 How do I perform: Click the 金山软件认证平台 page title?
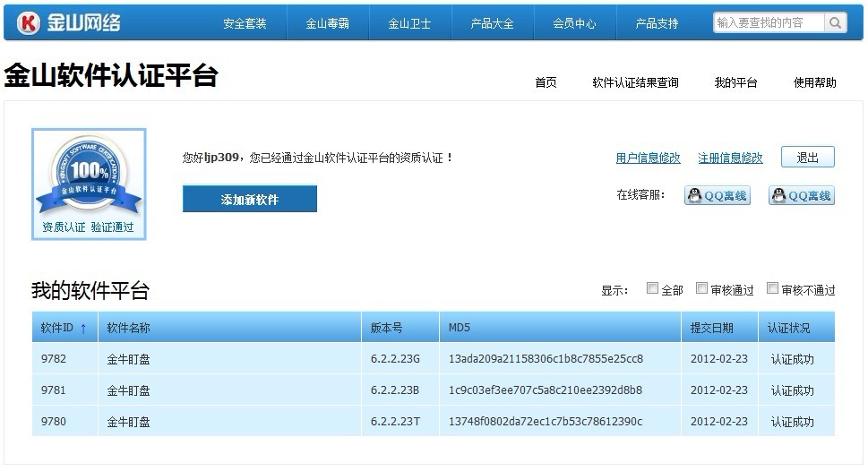pyautogui.click(x=111, y=75)
